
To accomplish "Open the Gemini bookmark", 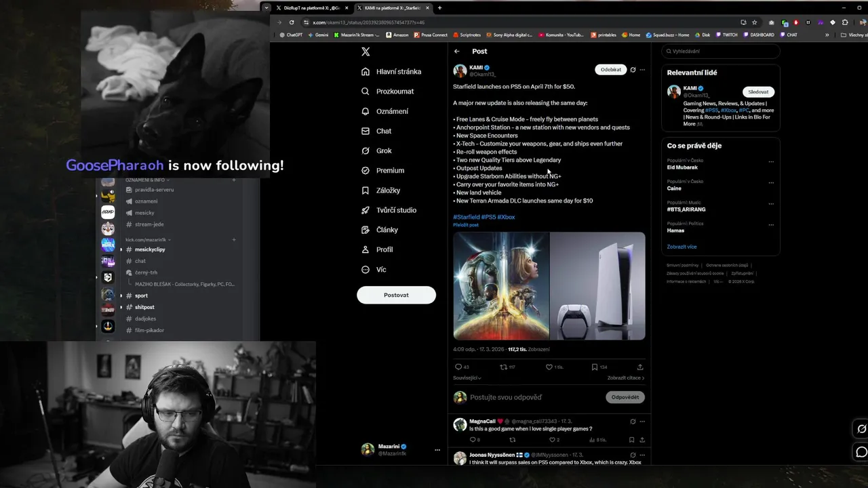I will [x=318, y=35].
